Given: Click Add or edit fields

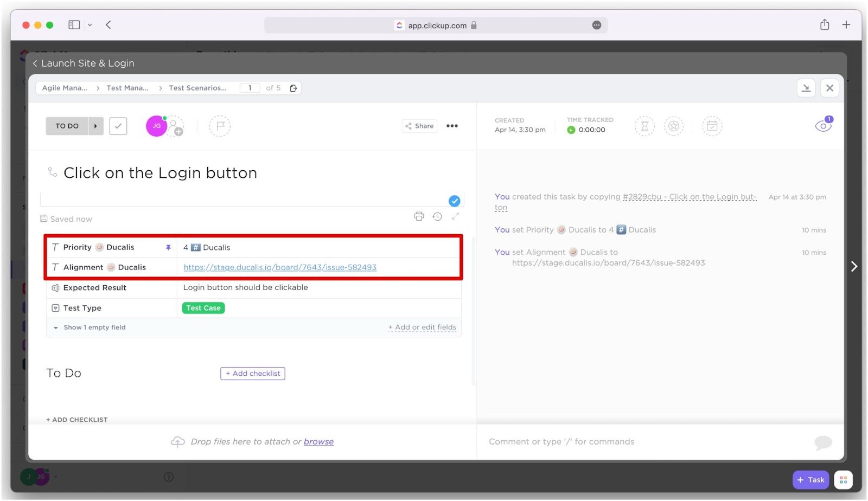Looking at the screenshot, I should point(422,327).
